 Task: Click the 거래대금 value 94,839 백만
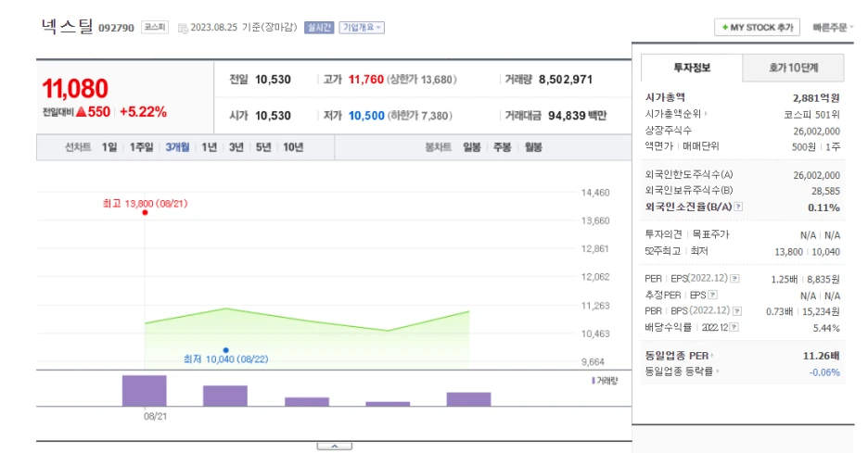click(578, 116)
